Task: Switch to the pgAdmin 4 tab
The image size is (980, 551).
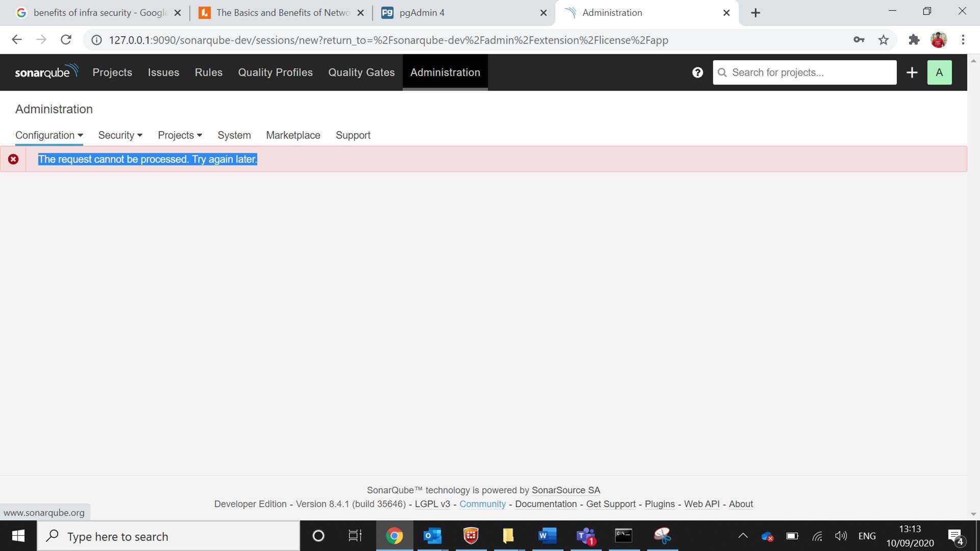Action: tap(464, 13)
